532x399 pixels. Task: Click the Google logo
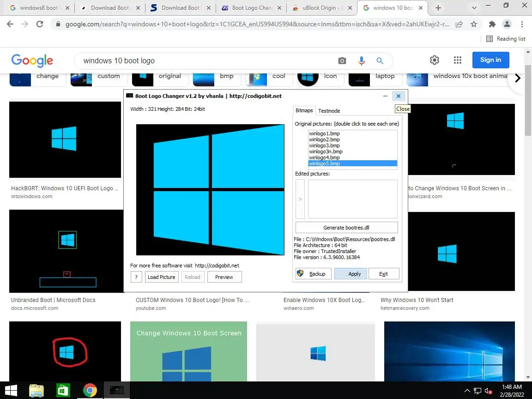coord(32,60)
